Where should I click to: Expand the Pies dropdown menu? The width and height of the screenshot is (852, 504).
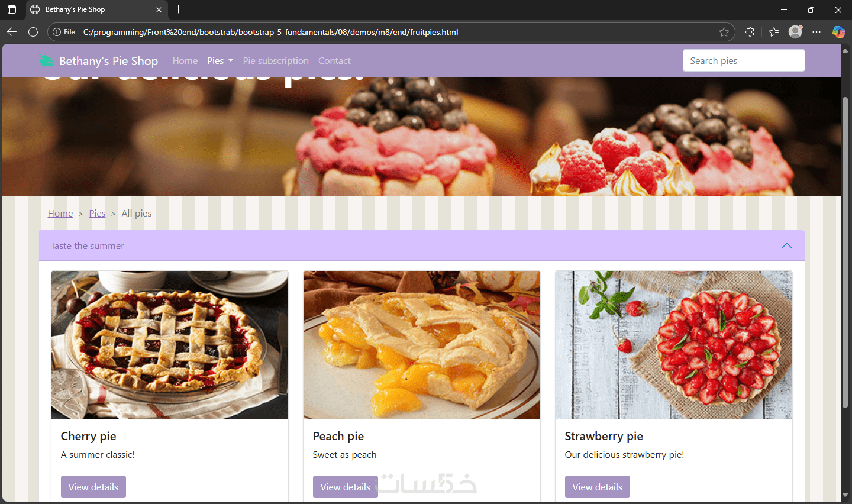tap(220, 60)
